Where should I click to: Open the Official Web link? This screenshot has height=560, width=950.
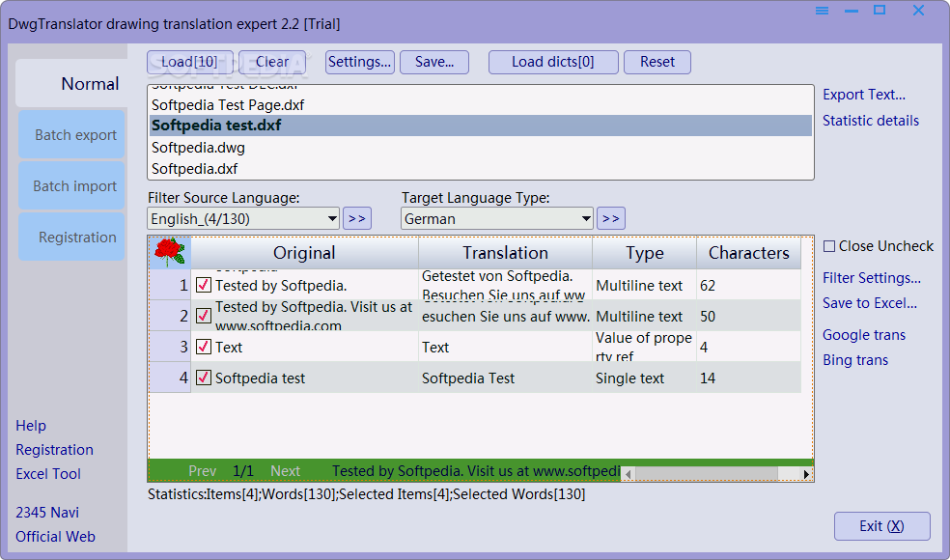coord(56,537)
